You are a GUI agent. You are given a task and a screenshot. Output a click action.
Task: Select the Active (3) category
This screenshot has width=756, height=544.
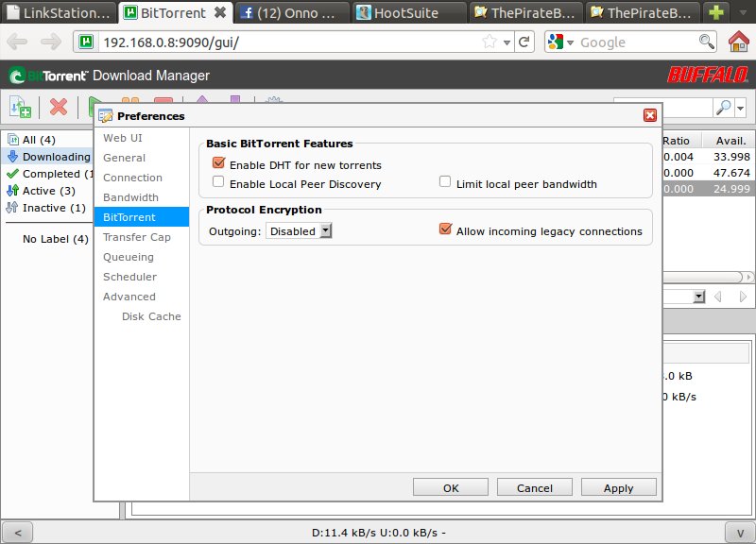[x=42, y=191]
